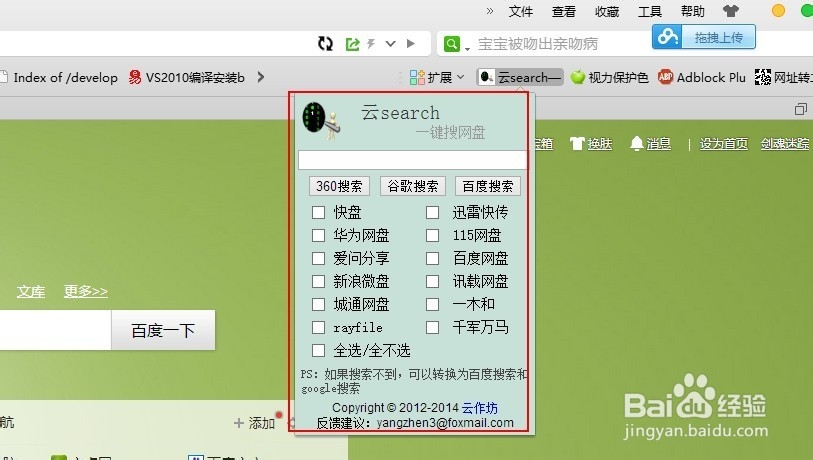Check the 千军万马 checkbox

pos(432,328)
